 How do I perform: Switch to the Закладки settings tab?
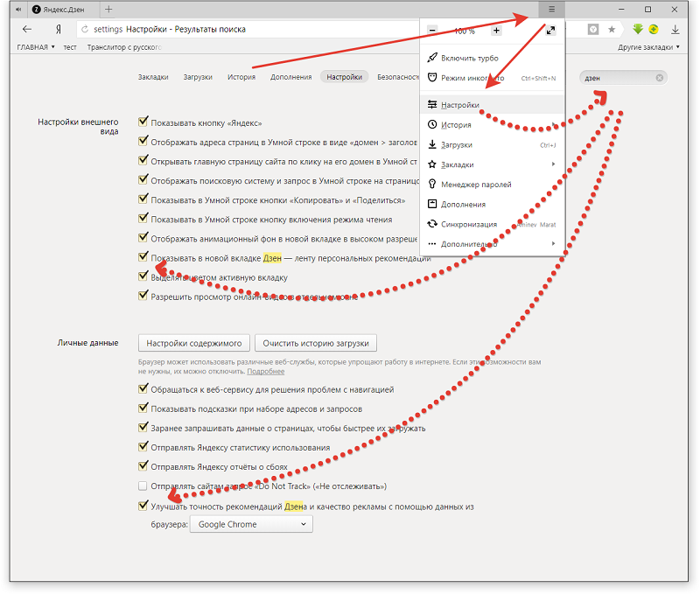point(153,77)
